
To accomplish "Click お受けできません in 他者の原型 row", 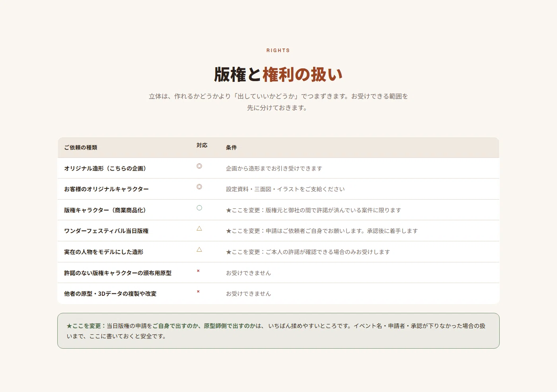I will coord(248,294).
